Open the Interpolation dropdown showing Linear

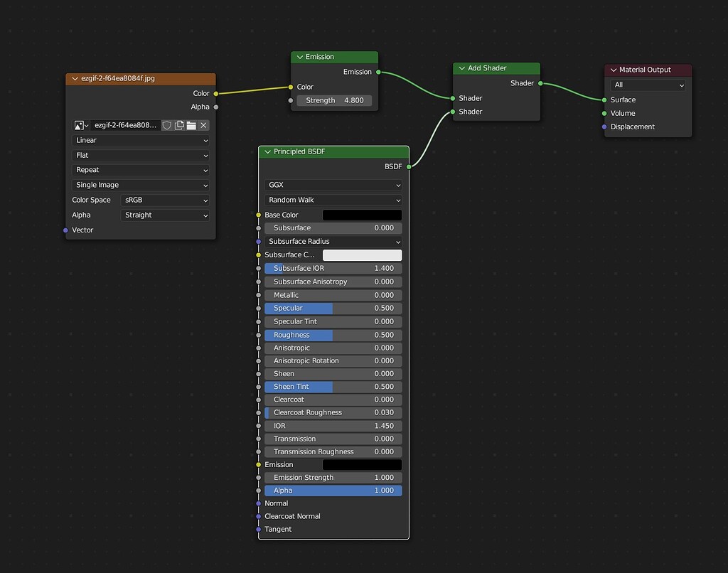(x=140, y=140)
